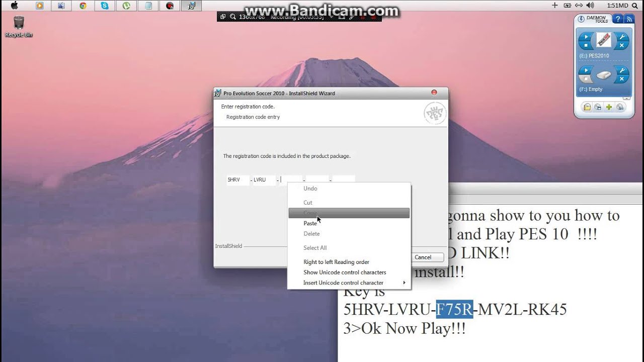Close the Pro Evolution Soccer 2010 wizard
The height and width of the screenshot is (362, 644).
(x=434, y=93)
